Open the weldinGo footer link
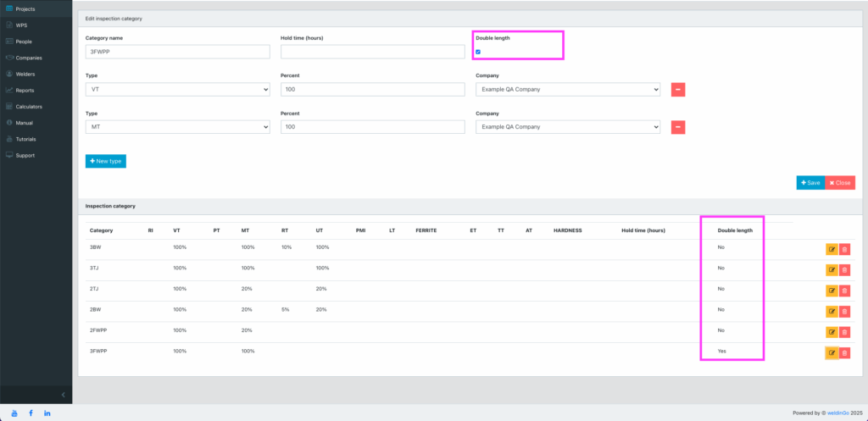This screenshot has height=421, width=868. 839,413
